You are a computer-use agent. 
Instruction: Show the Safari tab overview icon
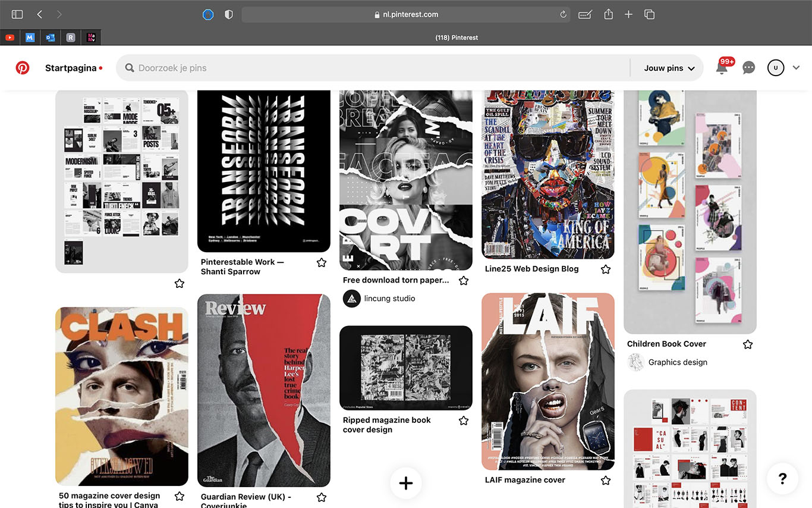coord(650,14)
